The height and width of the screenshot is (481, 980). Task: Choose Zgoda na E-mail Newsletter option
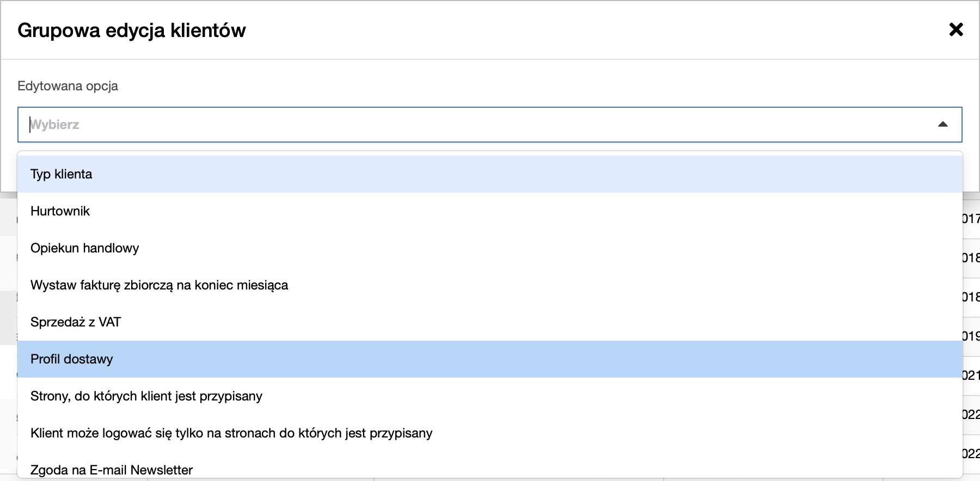pos(112,470)
